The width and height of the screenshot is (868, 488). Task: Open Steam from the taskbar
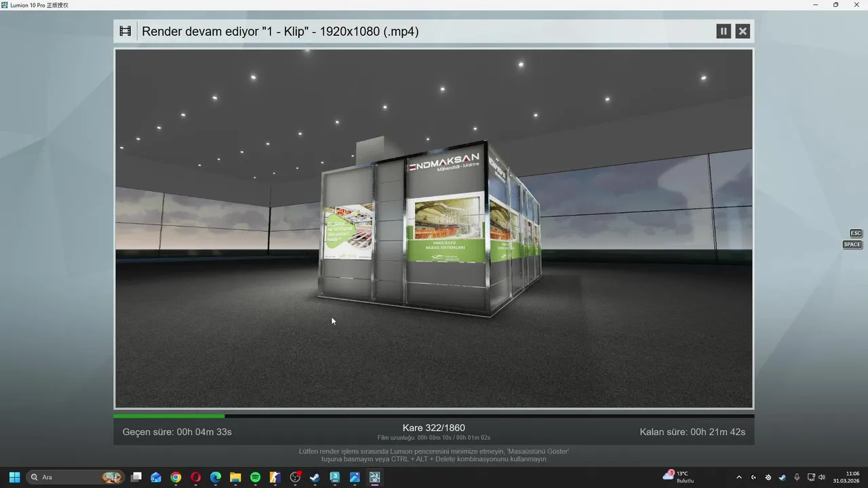pos(315,477)
